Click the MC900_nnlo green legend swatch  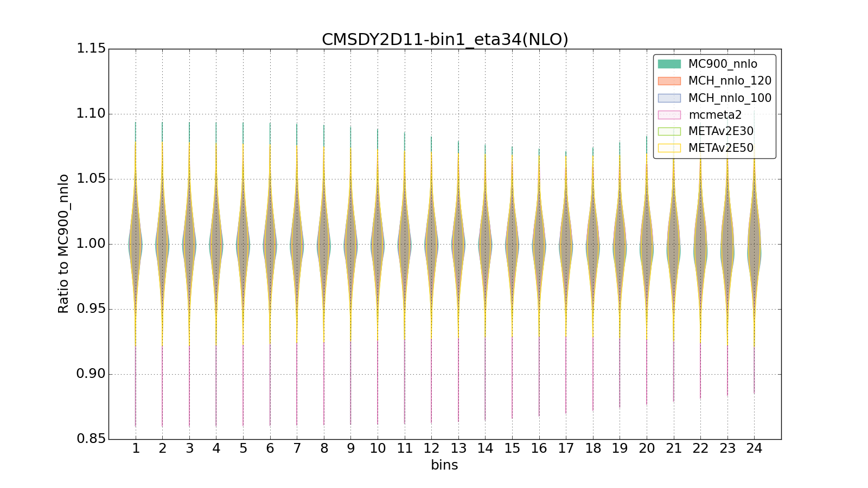click(669, 64)
